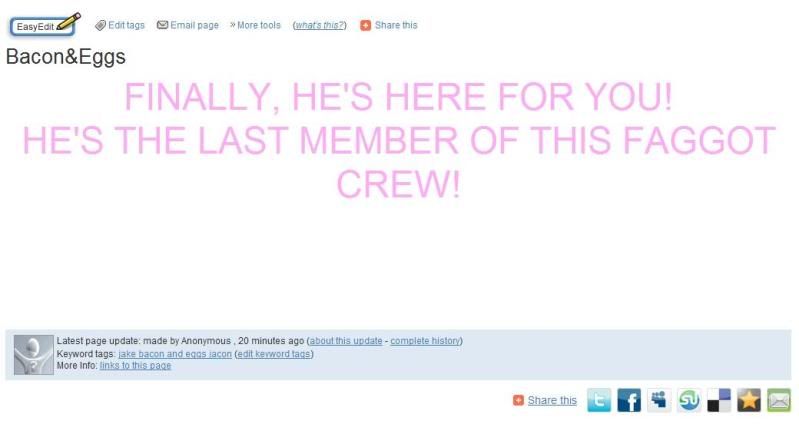Click the EasyEdit pencil button
Screen dimensions: 799x424
(44, 25)
